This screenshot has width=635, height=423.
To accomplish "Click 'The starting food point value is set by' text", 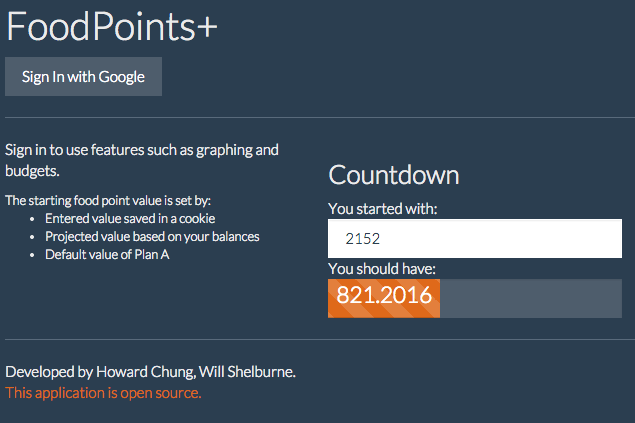I will 108,201.
